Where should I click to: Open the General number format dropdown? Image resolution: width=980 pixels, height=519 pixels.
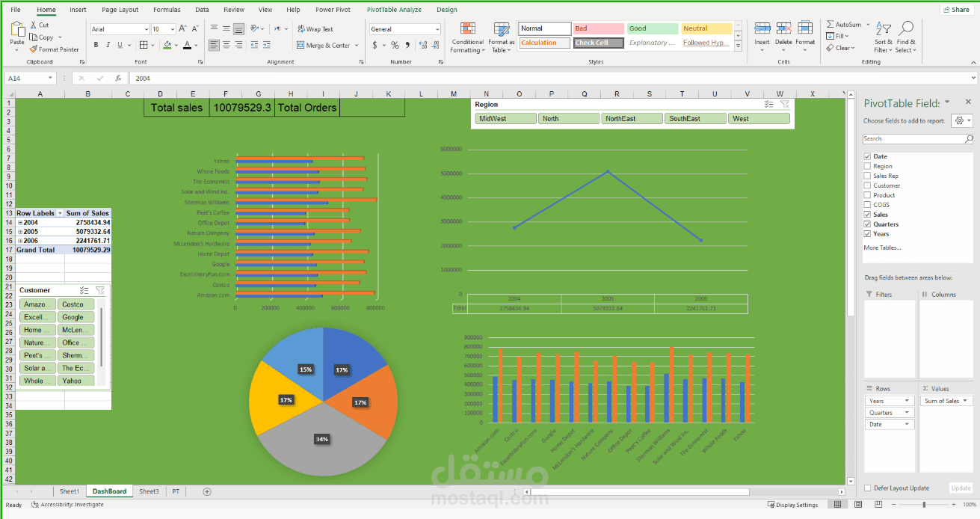[437, 29]
